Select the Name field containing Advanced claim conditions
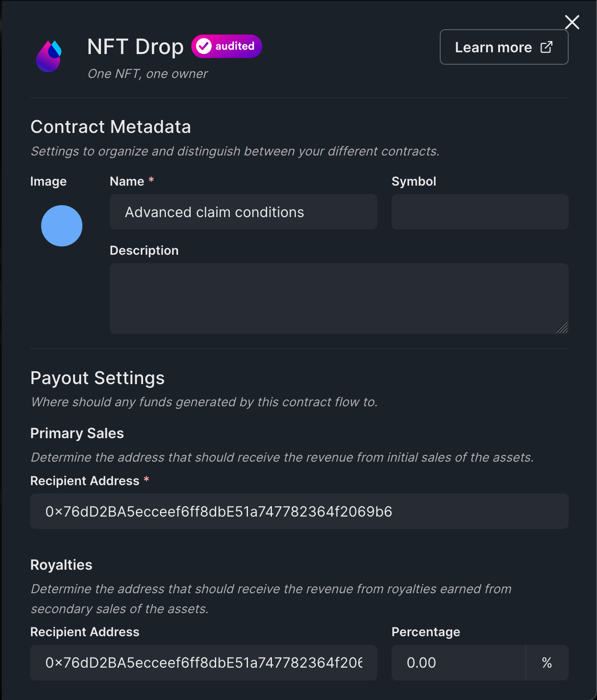This screenshot has height=700, width=597. pyautogui.click(x=243, y=212)
